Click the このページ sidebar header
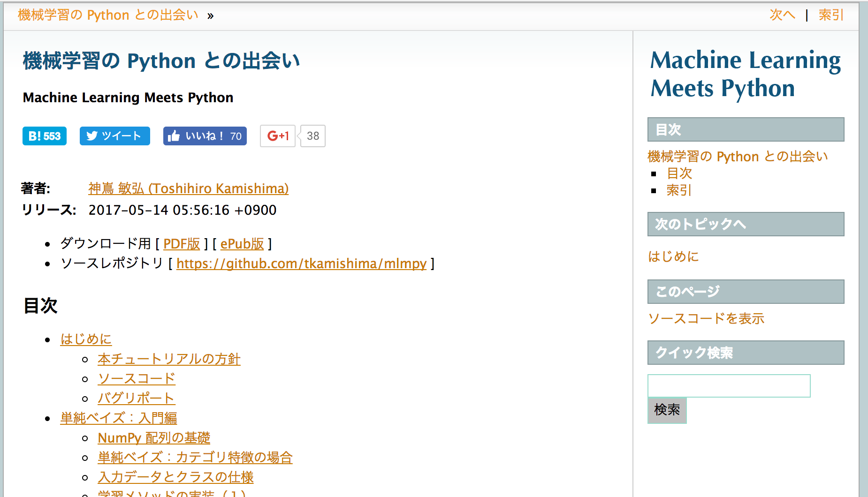 click(746, 292)
